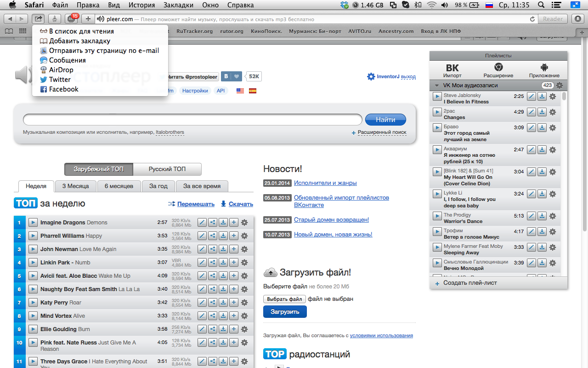Reload the pleer.com page
588x368 pixels.
[x=532, y=19]
